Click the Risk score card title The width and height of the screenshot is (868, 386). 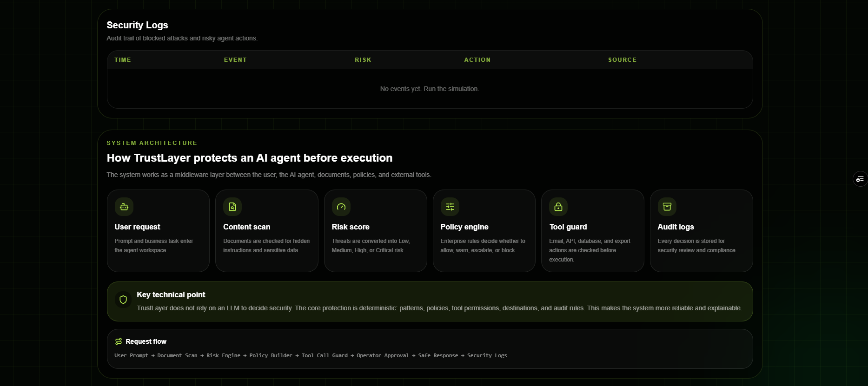[x=351, y=227]
